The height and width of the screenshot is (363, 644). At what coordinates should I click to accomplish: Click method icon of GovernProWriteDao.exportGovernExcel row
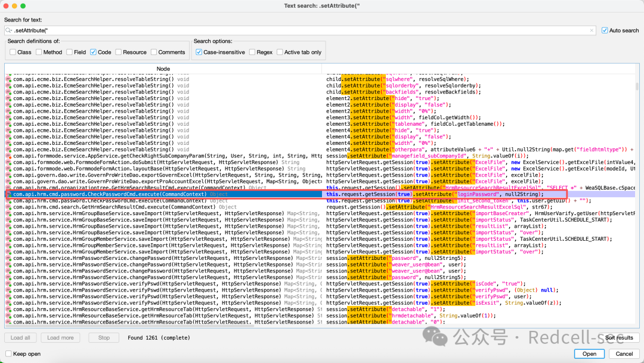tap(8, 175)
